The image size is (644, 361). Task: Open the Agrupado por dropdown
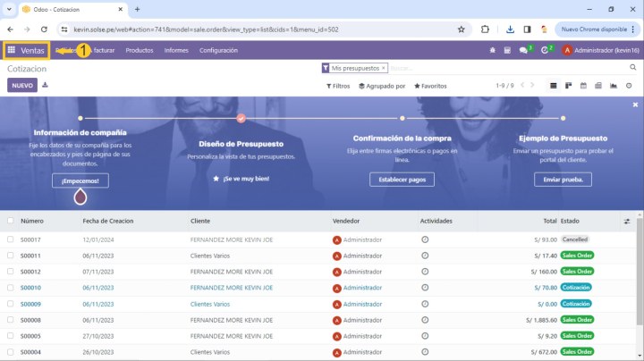pos(382,87)
